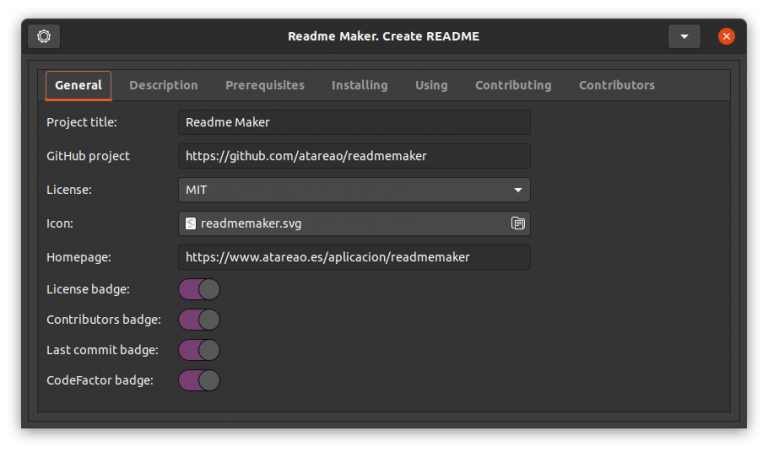The image size is (768, 452).
Task: Click the Last commit badge label
Action: (102, 350)
